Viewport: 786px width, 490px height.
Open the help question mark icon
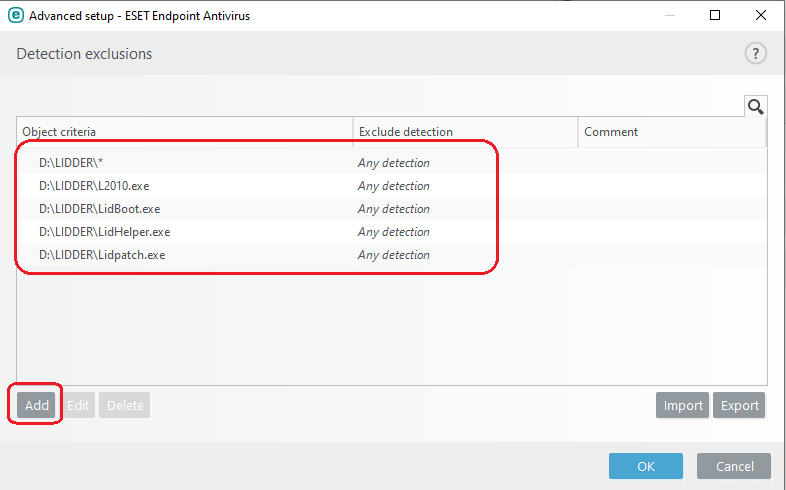tap(755, 53)
